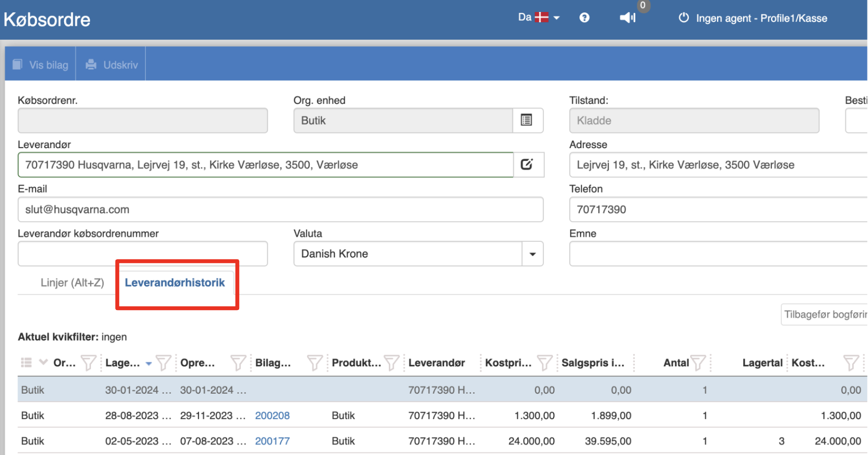
Task: Click the Udskriv print button
Action: pyautogui.click(x=111, y=65)
